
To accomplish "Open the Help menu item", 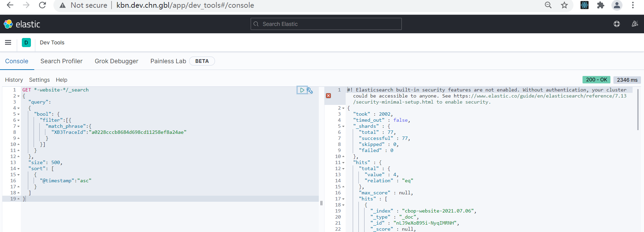I will tap(61, 80).
